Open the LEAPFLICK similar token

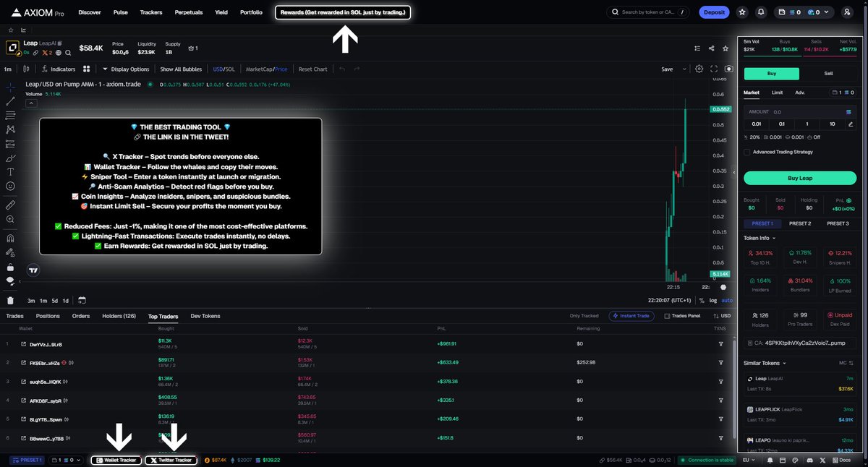[800, 414]
